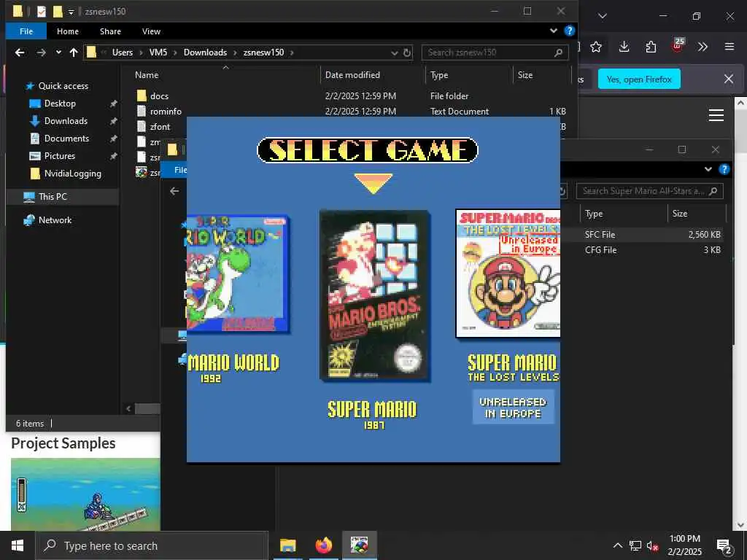Image resolution: width=747 pixels, height=560 pixels.
Task: Unpin Documents using its pin icon
Action: pos(113,139)
